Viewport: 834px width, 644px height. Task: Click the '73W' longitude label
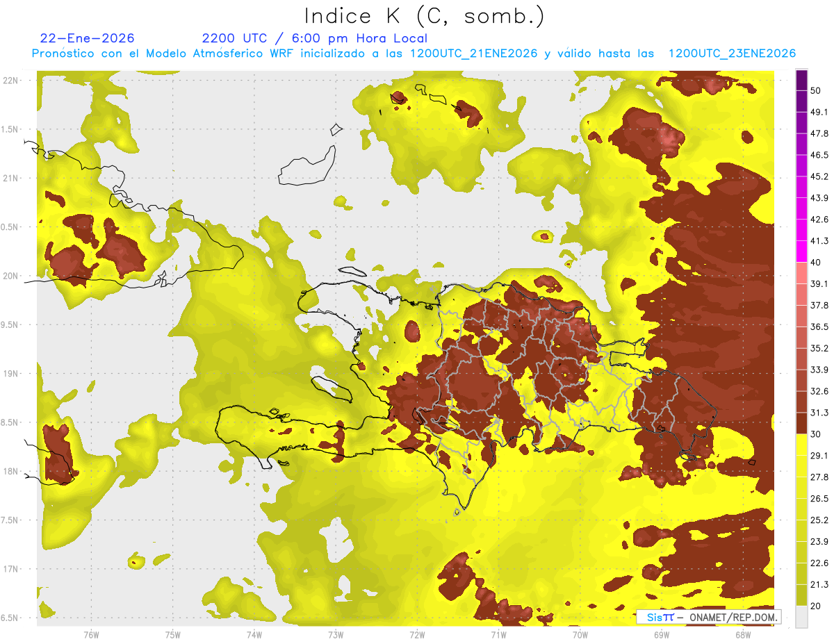336,634
